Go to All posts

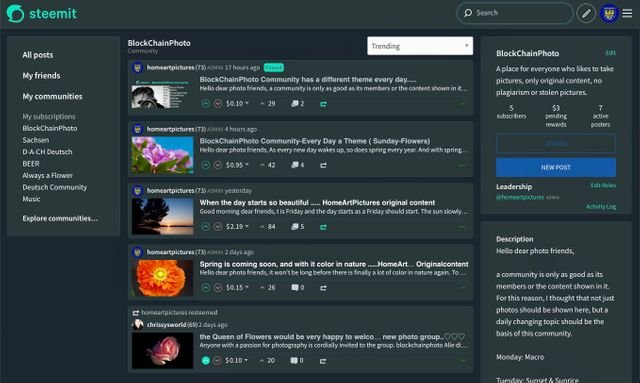coord(38,55)
